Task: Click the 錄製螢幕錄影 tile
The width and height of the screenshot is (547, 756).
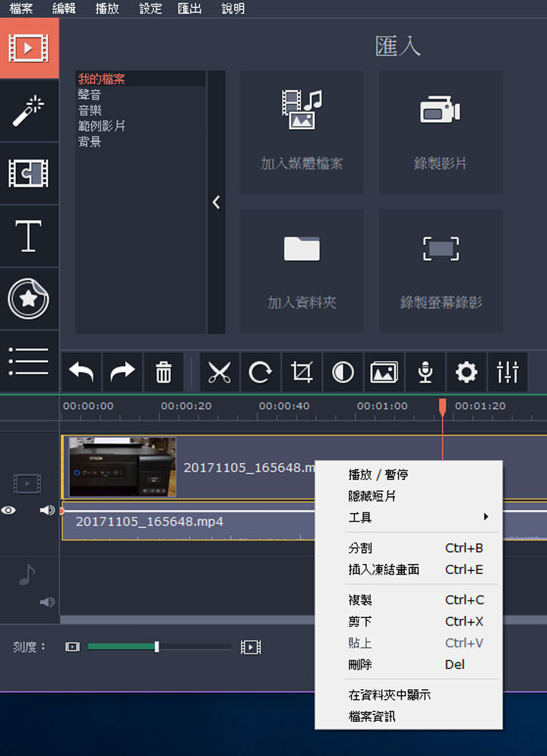Action: [x=441, y=271]
